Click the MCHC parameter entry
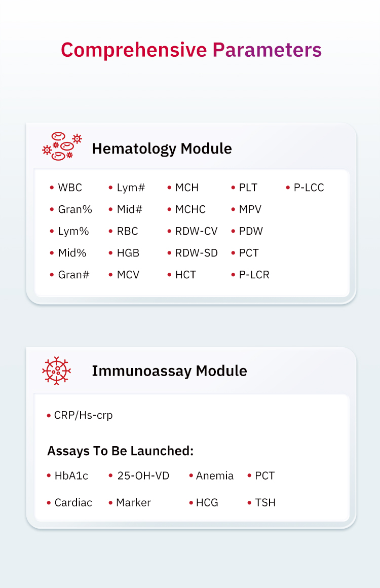The image size is (380, 588). click(190, 209)
